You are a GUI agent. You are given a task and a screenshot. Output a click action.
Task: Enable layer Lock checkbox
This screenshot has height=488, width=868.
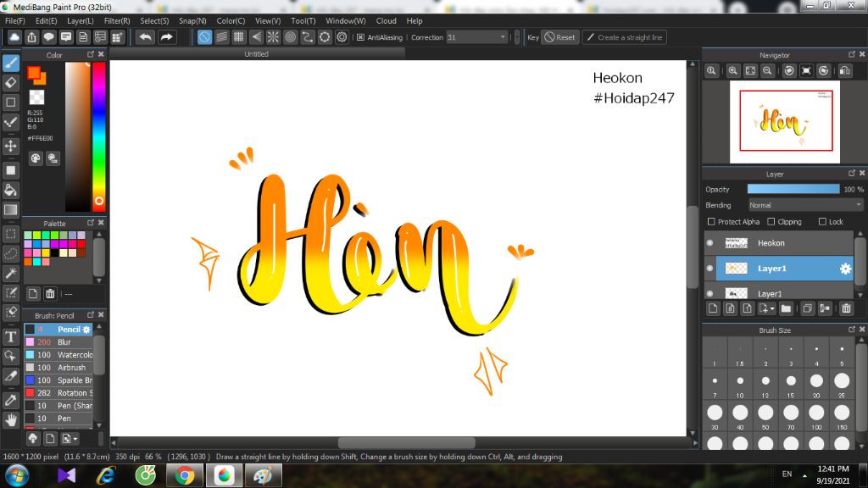coord(822,221)
